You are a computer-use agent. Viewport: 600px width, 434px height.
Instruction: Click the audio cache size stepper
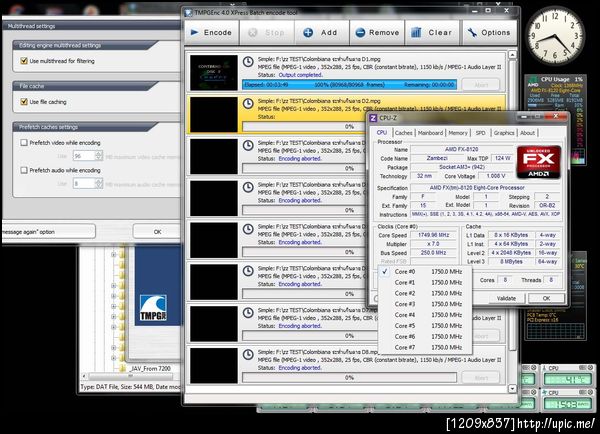point(99,184)
